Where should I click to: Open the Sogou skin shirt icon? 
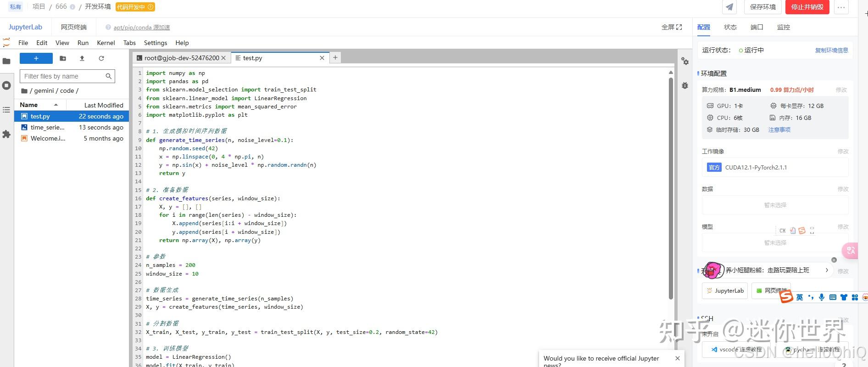844,297
